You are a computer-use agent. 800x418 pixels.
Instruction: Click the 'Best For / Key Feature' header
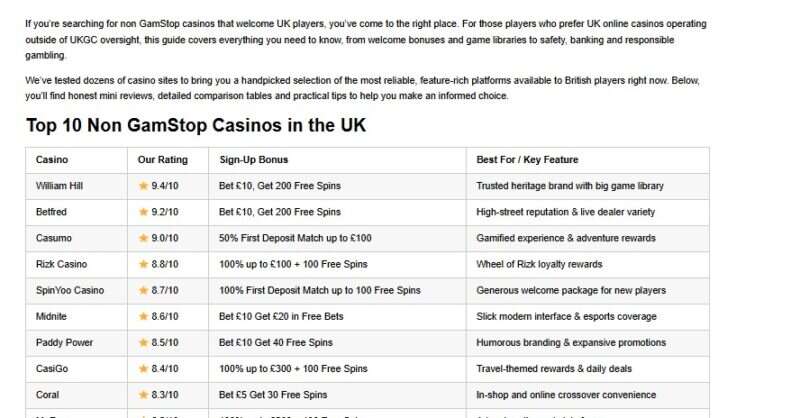(527, 160)
